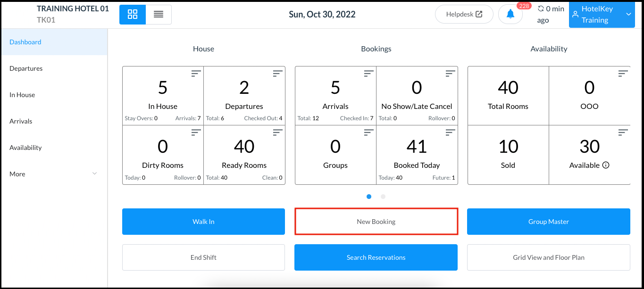Screen dimensions: 644x289
Task: Open the OOO tile options menu
Action: tap(622, 74)
